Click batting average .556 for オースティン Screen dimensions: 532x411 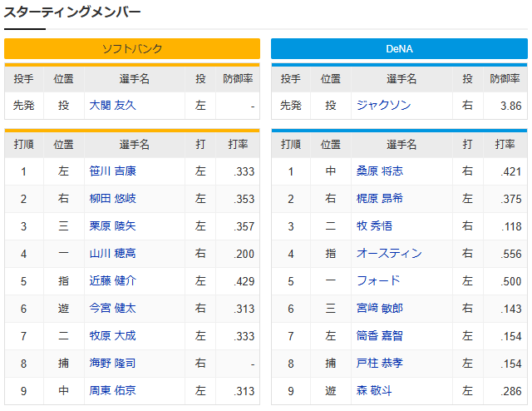[x=511, y=254]
